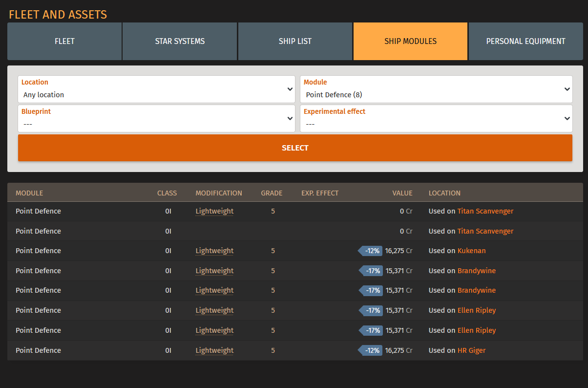Go to the Ship List tab
The image size is (588, 388).
pos(295,41)
